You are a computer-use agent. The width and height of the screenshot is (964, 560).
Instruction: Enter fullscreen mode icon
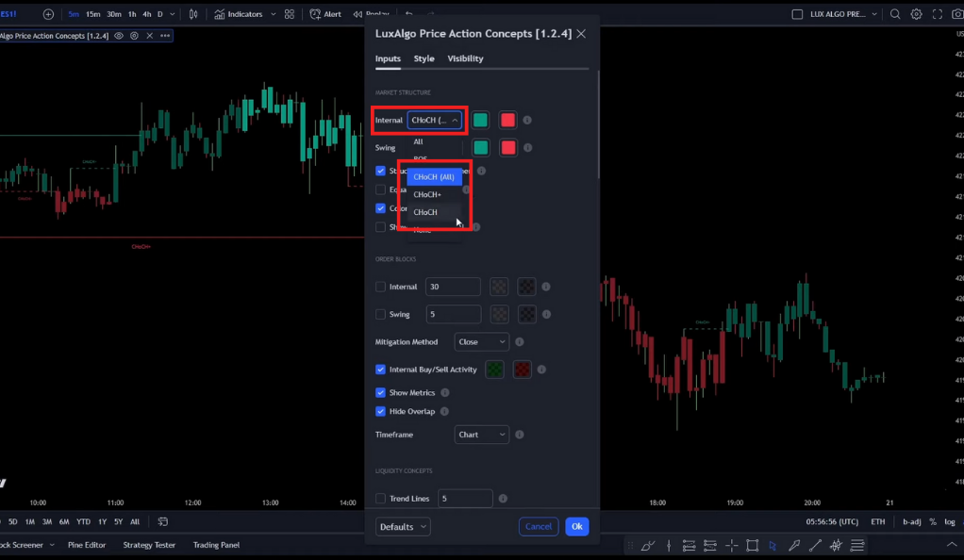937,14
